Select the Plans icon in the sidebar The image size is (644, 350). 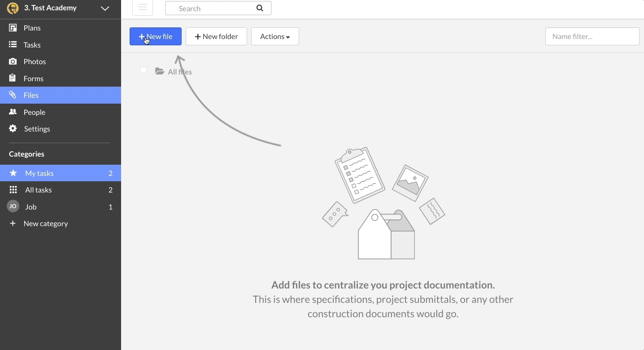point(13,28)
